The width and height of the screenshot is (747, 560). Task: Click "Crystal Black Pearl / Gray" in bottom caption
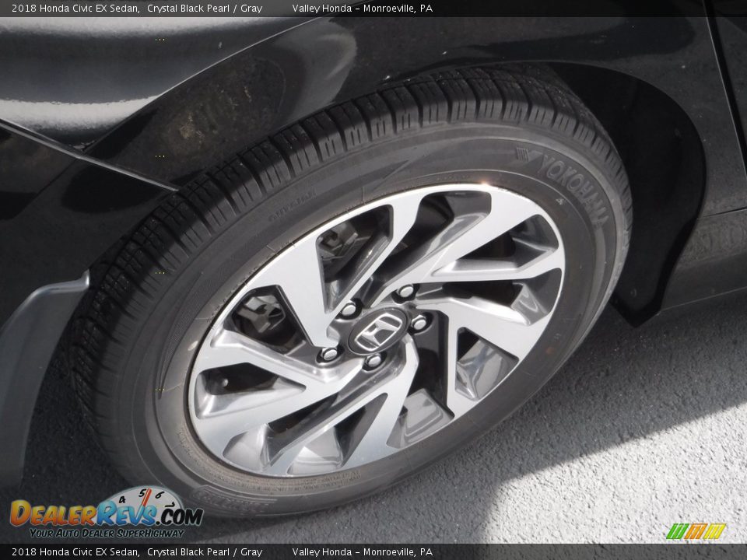tap(205, 552)
